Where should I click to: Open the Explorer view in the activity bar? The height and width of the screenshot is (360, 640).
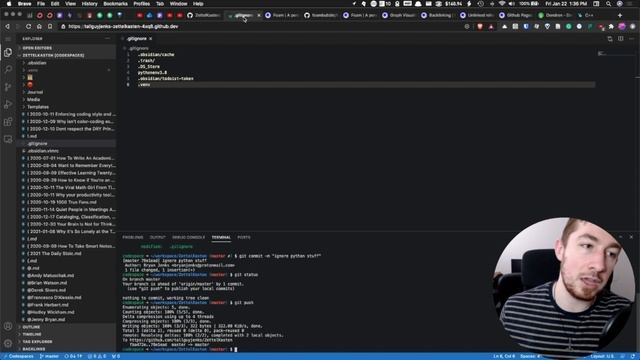tap(8, 52)
